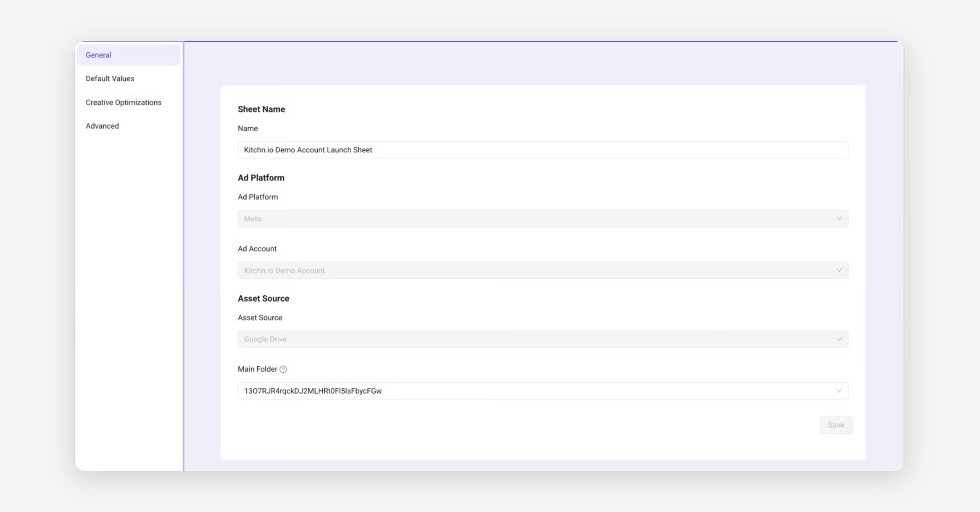Screen dimensions: 980x512
Task: Click the Ad Account field label
Action: click(257, 249)
